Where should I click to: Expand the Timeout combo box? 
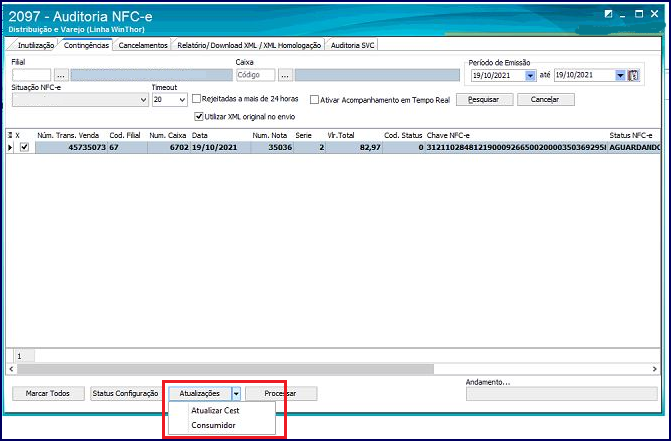click(182, 100)
